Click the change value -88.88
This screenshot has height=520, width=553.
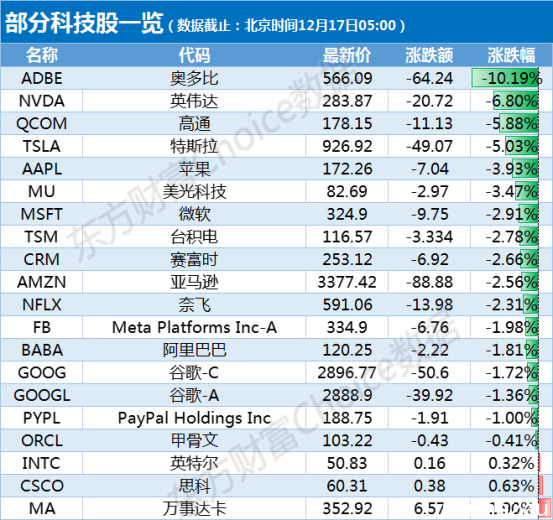point(429,282)
